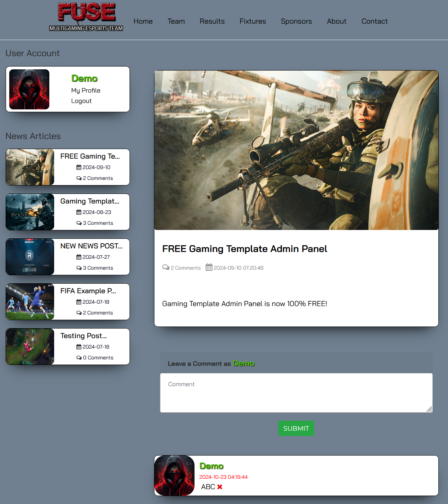Viewport: 448px width, 504px height.
Task: Click the comment box resize handle
Action: click(x=429, y=409)
